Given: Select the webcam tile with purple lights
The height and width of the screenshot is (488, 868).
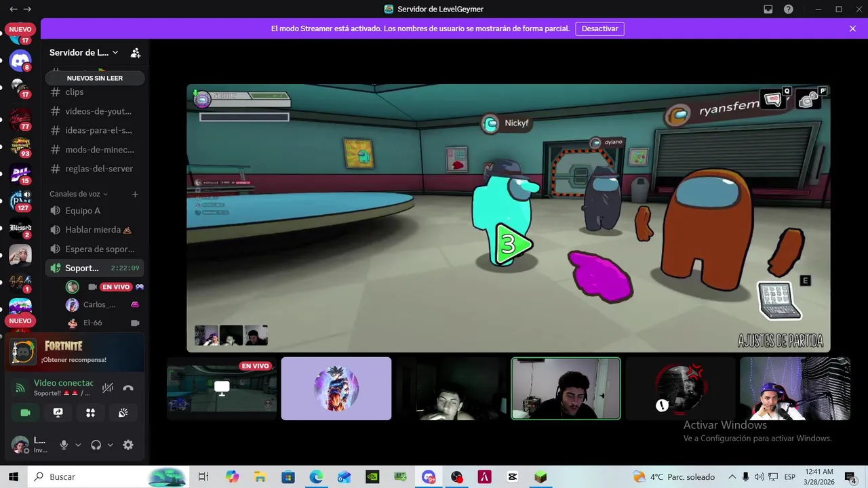Looking at the screenshot, I should pyautogui.click(x=795, y=388).
